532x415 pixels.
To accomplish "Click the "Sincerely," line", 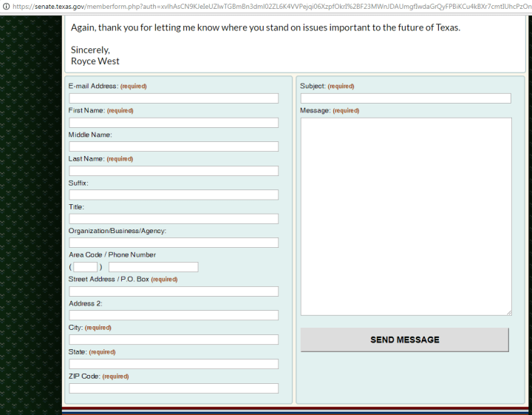I will click(x=90, y=50).
